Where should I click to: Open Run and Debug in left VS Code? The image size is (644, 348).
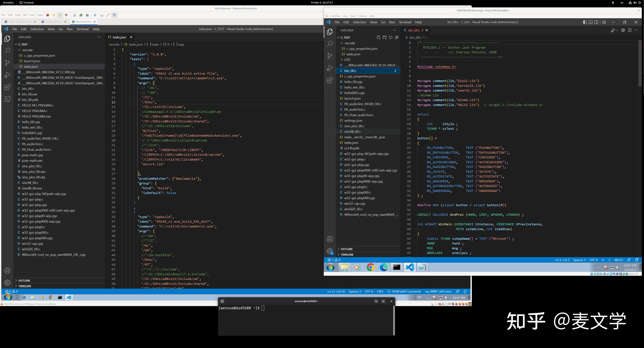point(7,75)
